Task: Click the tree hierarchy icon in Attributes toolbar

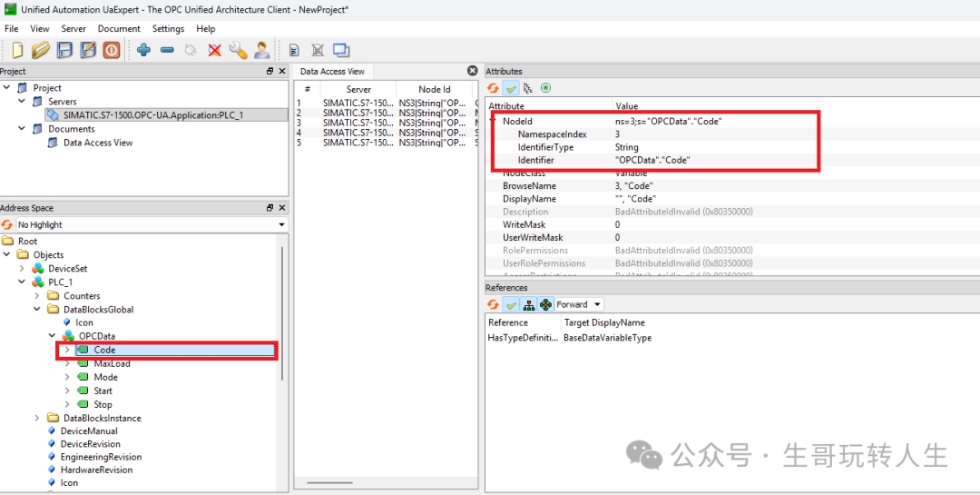Action: 529,88
